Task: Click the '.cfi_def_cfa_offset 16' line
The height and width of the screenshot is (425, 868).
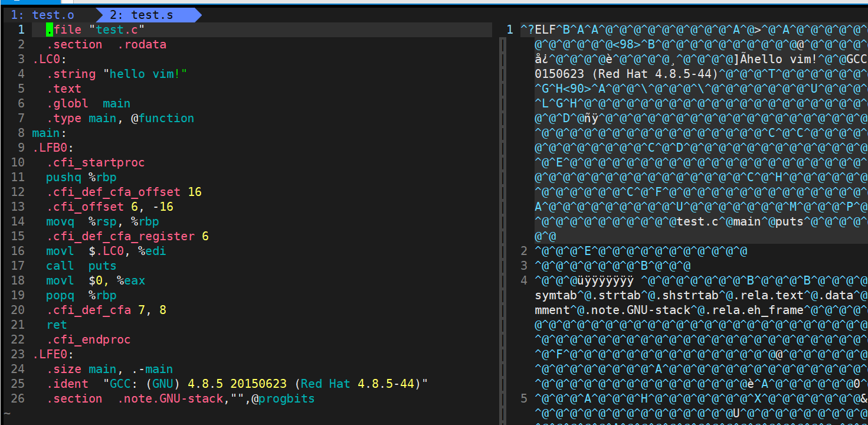Action: 124,192
